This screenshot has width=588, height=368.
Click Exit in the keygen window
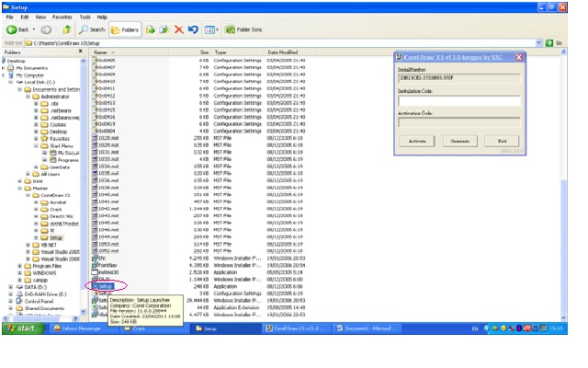(503, 141)
